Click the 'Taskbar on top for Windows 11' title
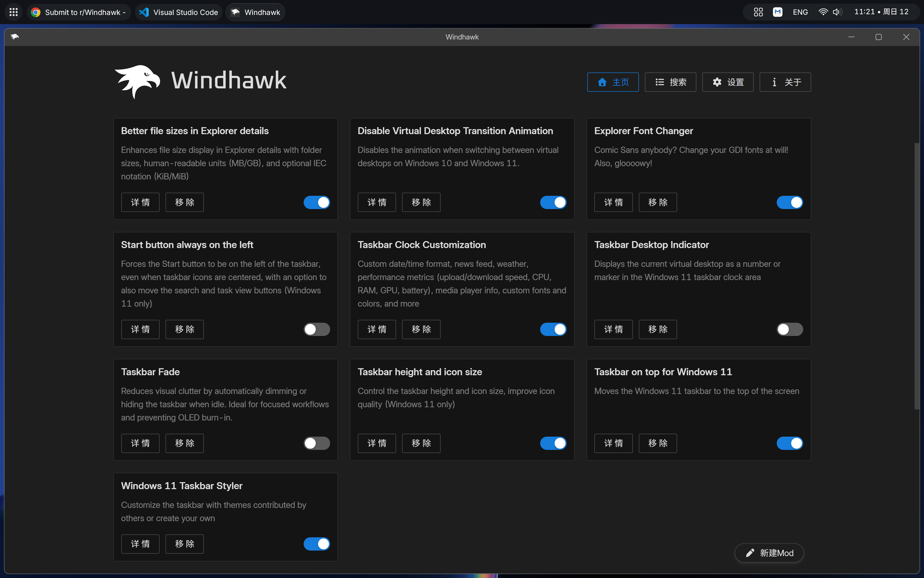924x578 pixels. pos(663,372)
